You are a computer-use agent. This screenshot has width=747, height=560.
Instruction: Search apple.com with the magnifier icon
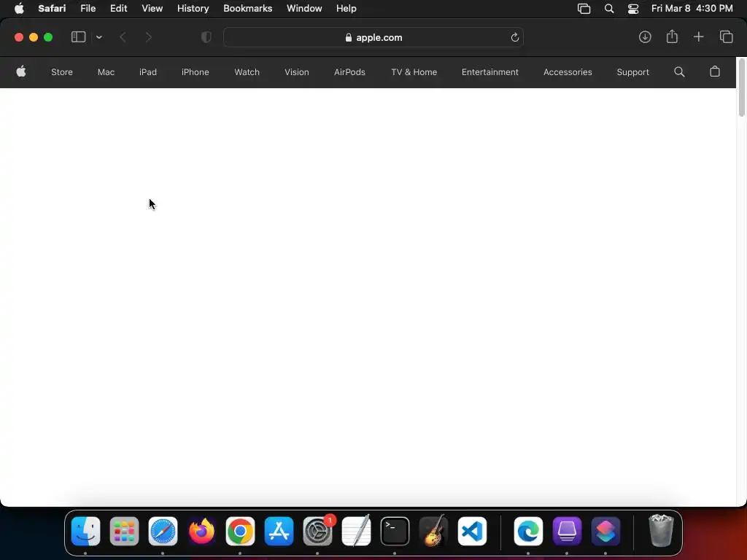click(679, 72)
